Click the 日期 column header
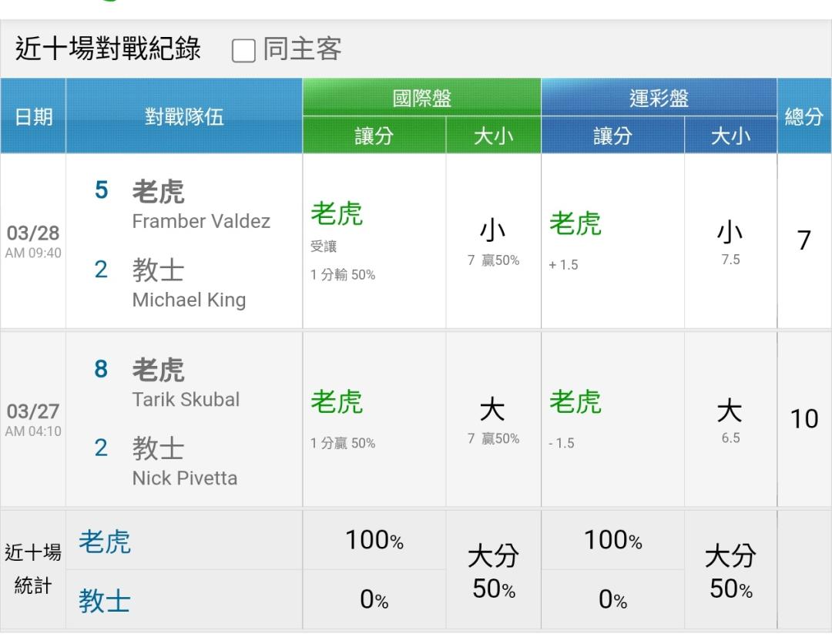This screenshot has height=644, width=832. coord(33,116)
